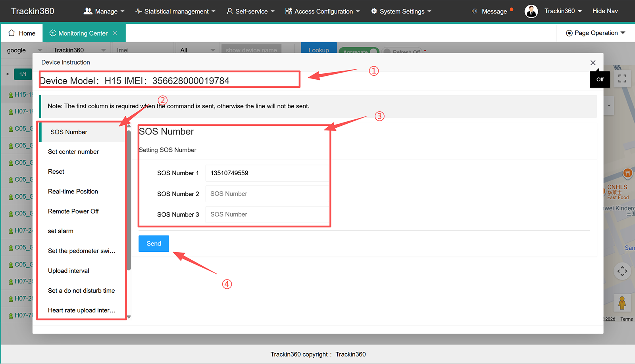Image resolution: width=635 pixels, height=364 pixels.
Task: Click the instruction list scrollbar
Action: (129, 200)
